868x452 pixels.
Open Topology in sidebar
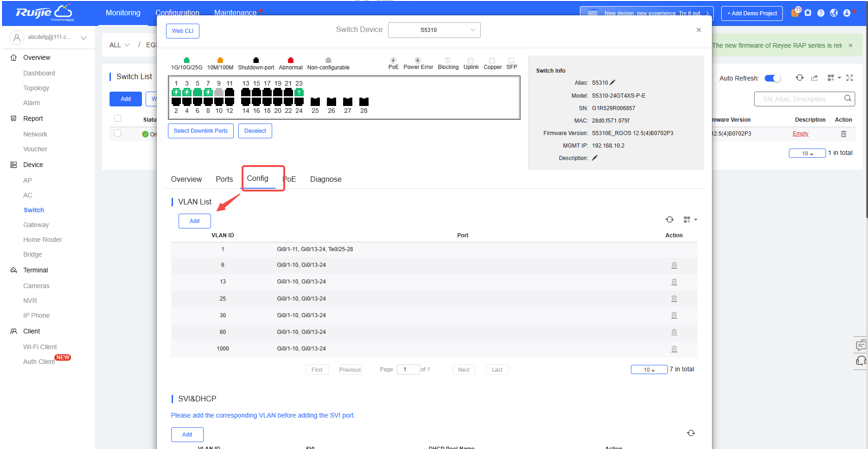36,88
